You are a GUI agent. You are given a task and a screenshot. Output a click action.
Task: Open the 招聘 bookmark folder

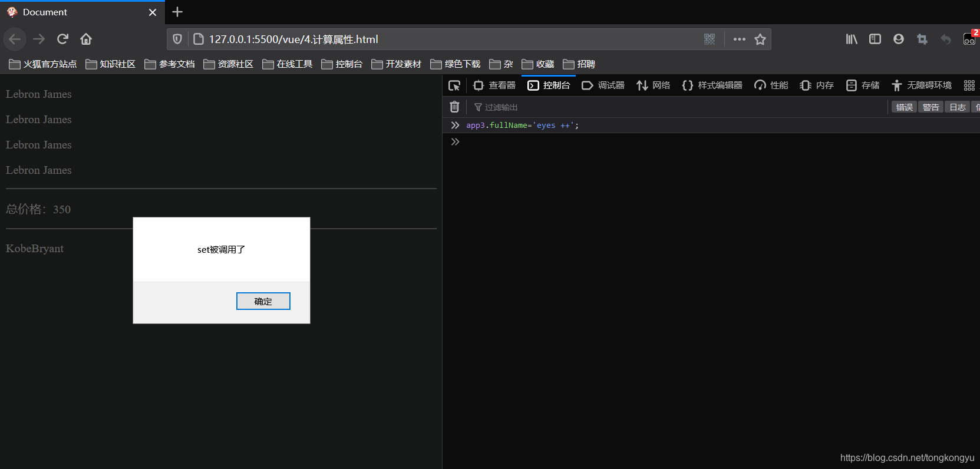(x=579, y=64)
